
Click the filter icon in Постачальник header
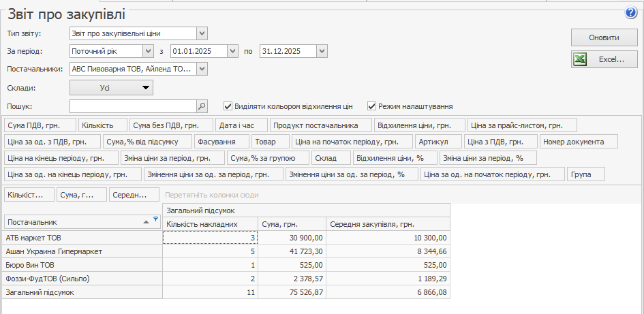pyautogui.click(x=155, y=219)
